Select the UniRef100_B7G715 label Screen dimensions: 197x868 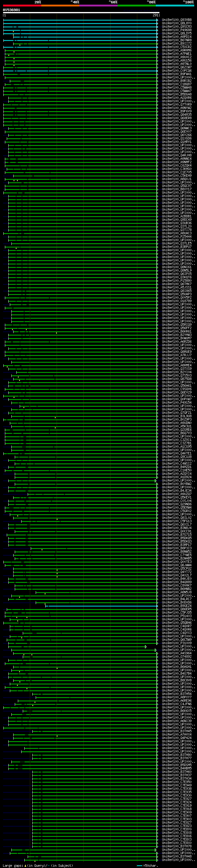[x=177, y=535]
